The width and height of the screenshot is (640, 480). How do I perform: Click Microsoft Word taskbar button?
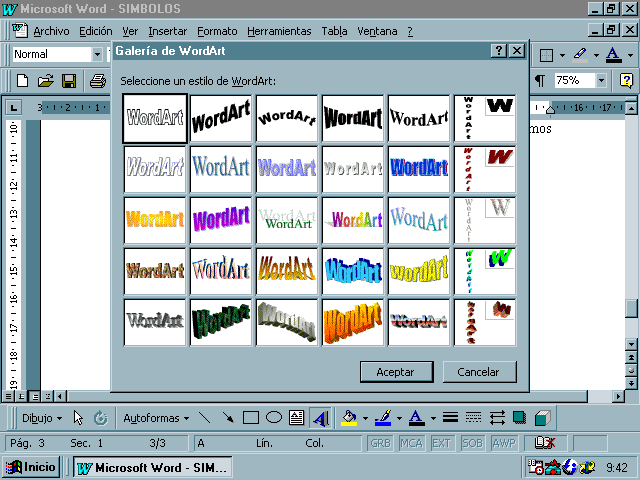point(153,468)
